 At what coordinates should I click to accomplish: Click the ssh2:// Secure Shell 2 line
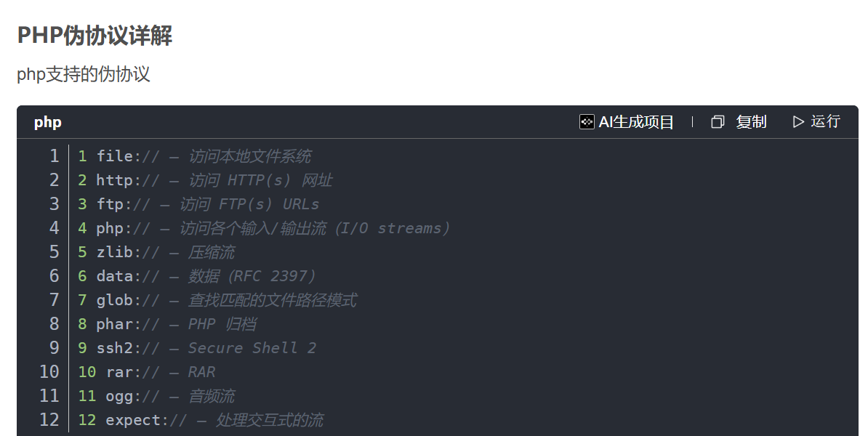pos(206,348)
